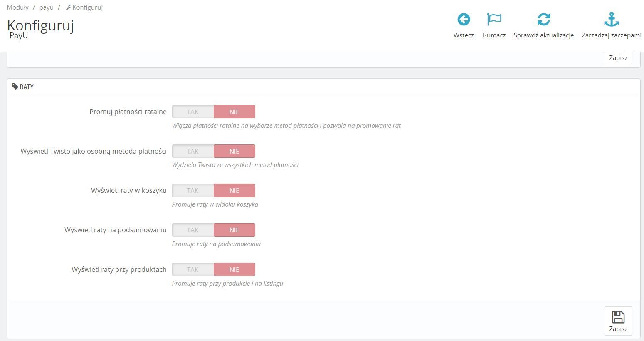Image resolution: width=644 pixels, height=341 pixels.
Task: Enable TAK for Promuj płatności ratalne
Action: (193, 112)
